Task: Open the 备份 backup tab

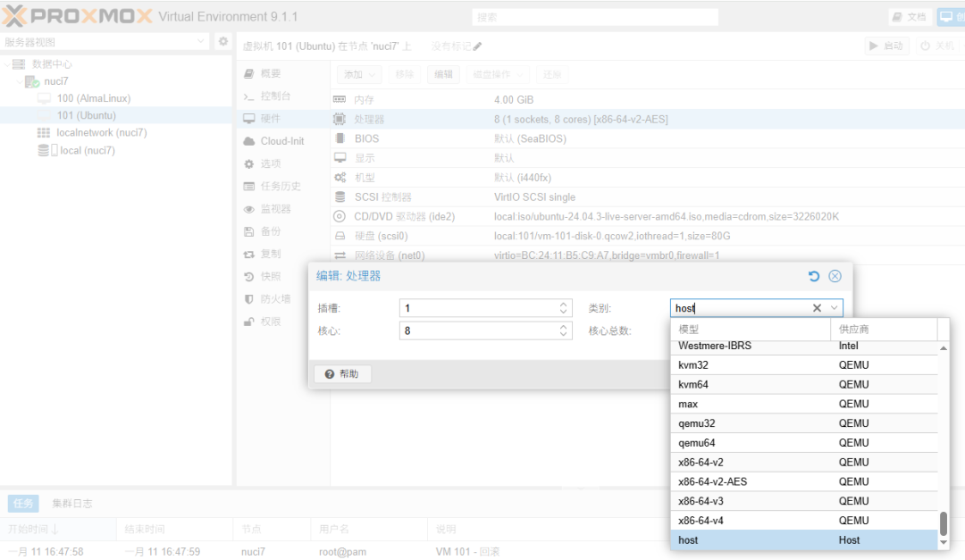Action: point(270,232)
